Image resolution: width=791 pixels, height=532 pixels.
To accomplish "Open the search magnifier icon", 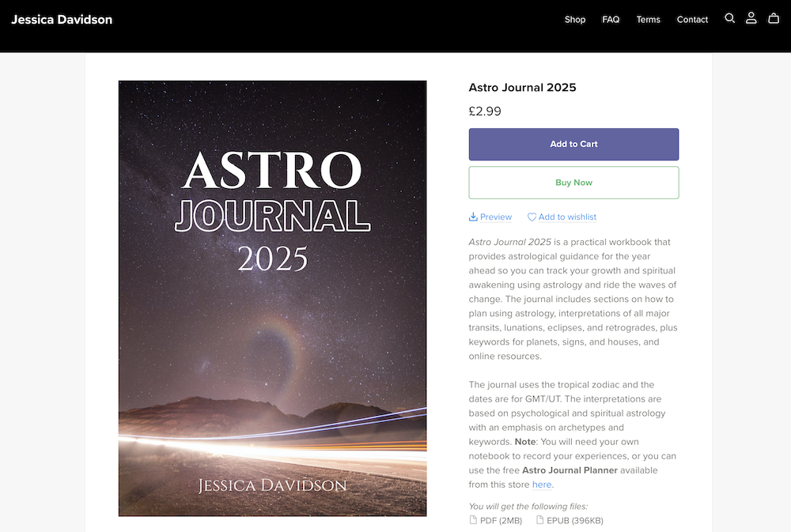I will (x=729, y=17).
